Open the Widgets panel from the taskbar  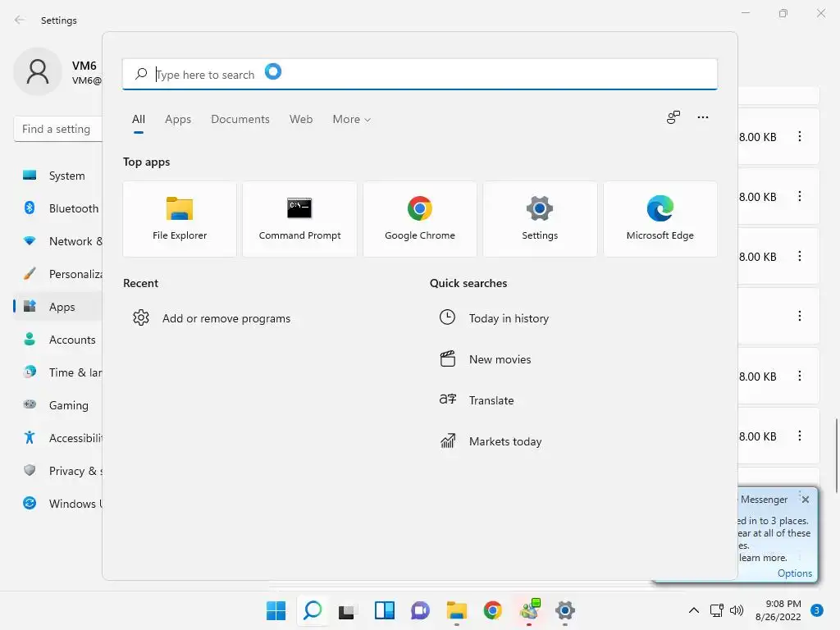click(384, 610)
